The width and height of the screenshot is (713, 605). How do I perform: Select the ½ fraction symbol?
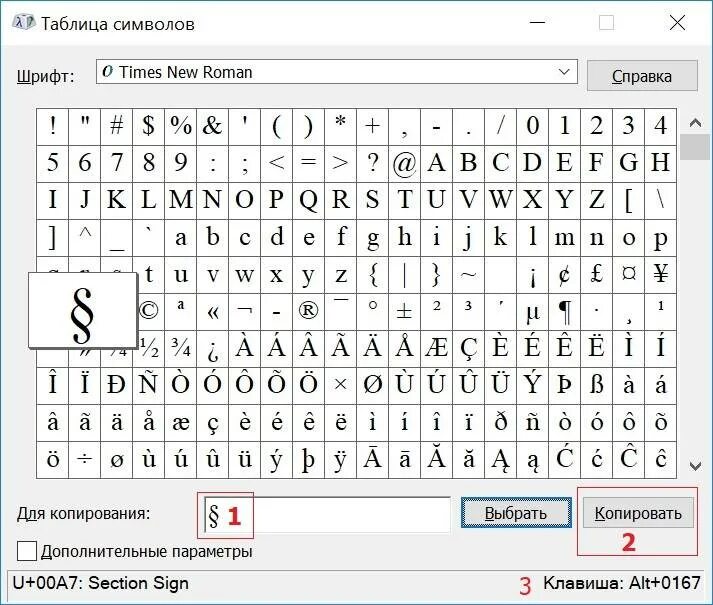click(x=148, y=349)
